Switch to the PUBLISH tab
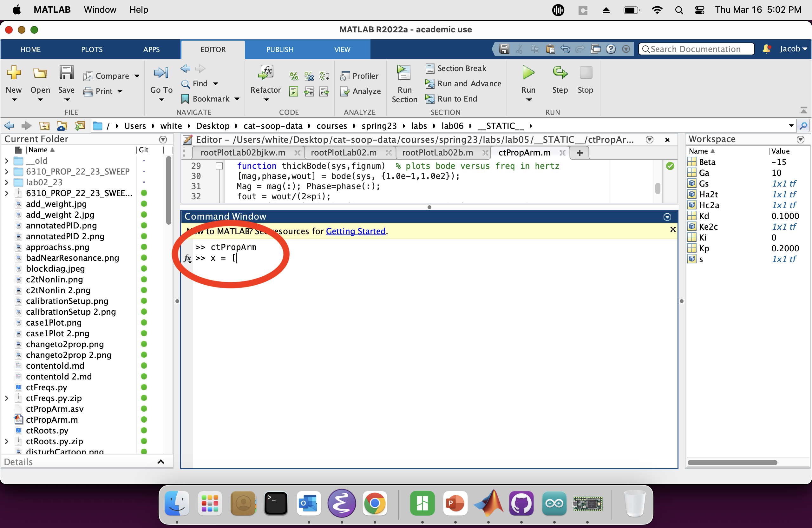Image resolution: width=812 pixels, height=528 pixels. (279, 49)
